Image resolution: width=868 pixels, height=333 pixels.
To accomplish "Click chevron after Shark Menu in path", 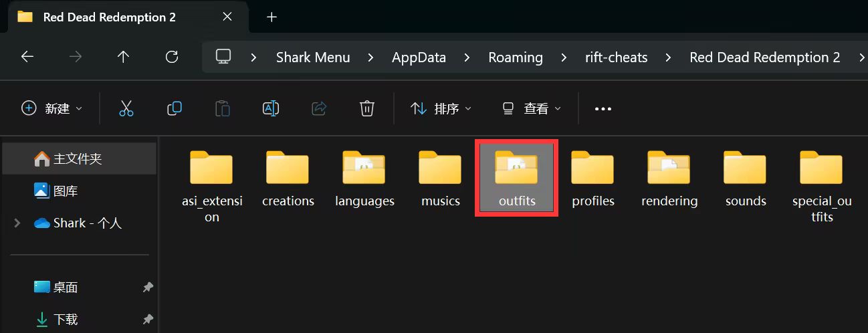I will click(371, 58).
